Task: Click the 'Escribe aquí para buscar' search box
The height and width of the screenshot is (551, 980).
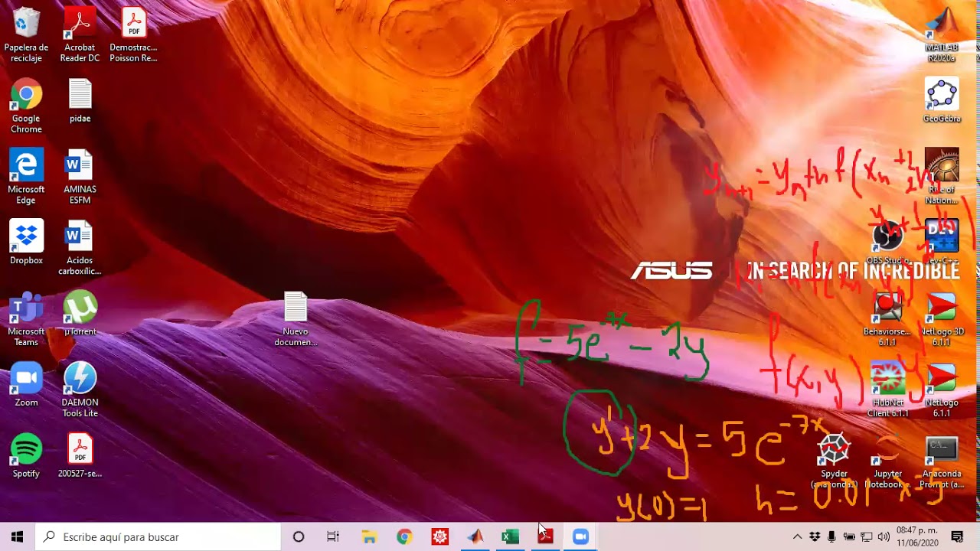Action: click(x=158, y=536)
